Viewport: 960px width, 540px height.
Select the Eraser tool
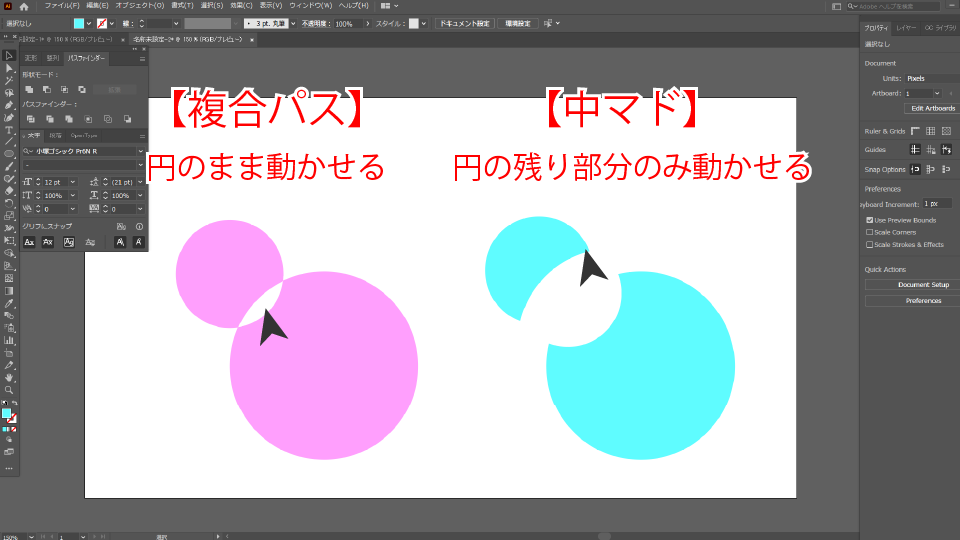tap(9, 191)
